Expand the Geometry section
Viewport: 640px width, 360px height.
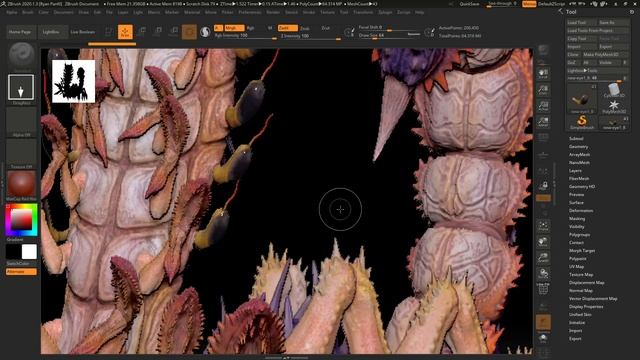pyautogui.click(x=578, y=147)
